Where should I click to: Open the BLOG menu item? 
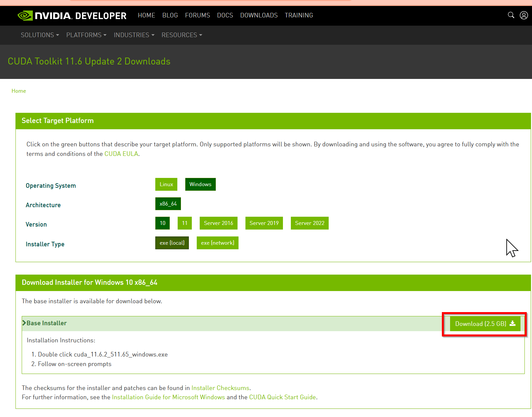point(170,15)
